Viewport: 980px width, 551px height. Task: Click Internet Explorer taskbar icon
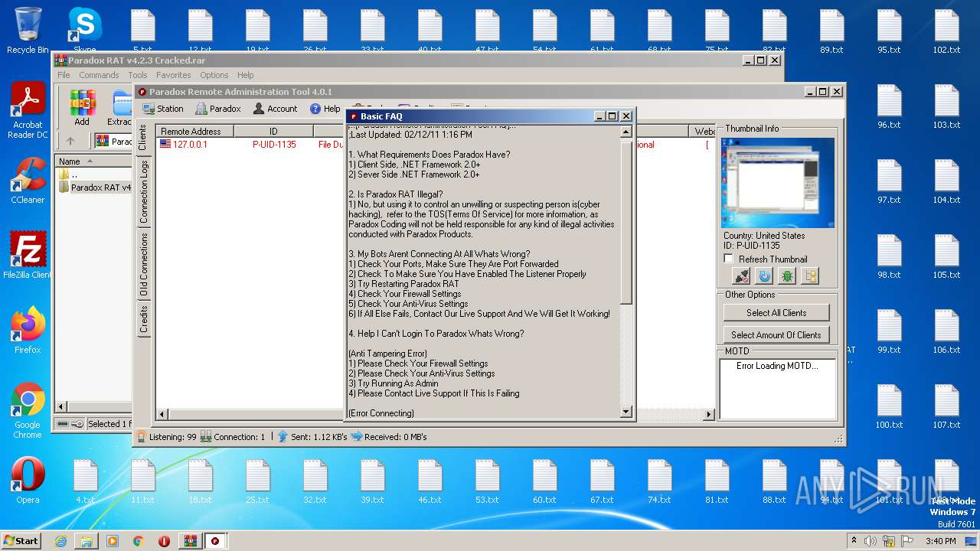[x=60, y=541]
